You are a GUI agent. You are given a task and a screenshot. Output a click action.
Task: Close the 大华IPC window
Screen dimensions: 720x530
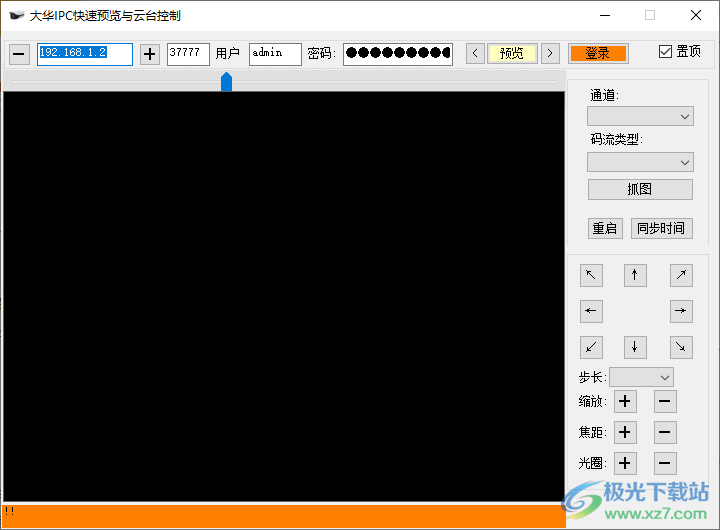tap(696, 16)
